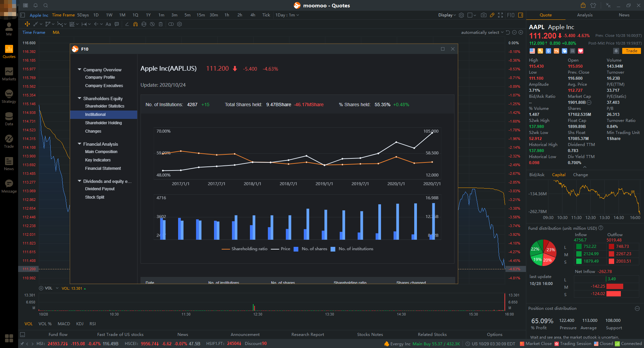Open the search magnifier in the title bar
The width and height of the screenshot is (644, 348).
coord(46,5)
